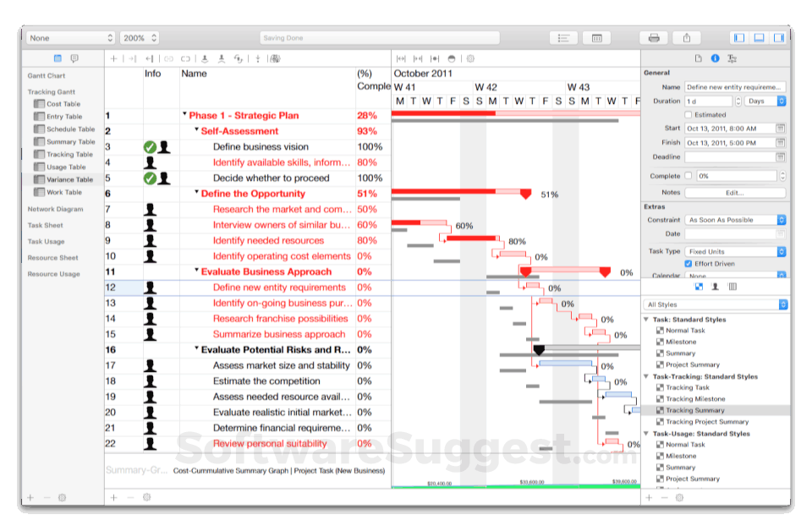Select Gantt Chart view in sidebar
This screenshot has height=531, width=812.
[x=47, y=75]
